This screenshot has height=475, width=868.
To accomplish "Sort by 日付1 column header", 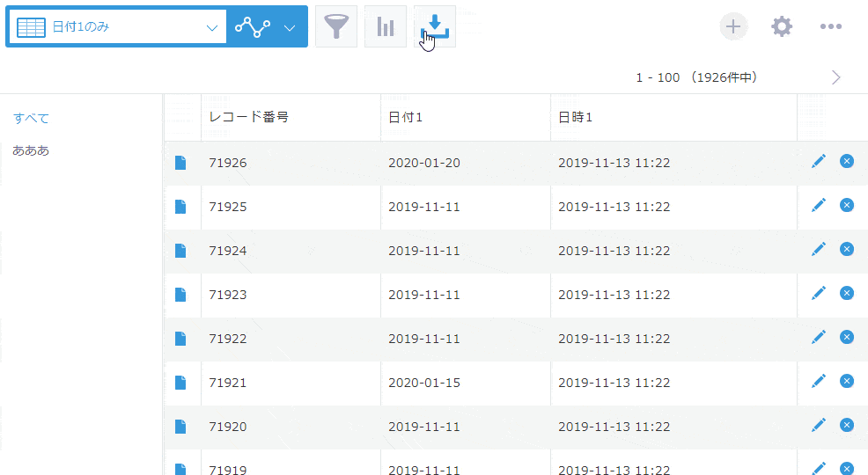I will [405, 117].
